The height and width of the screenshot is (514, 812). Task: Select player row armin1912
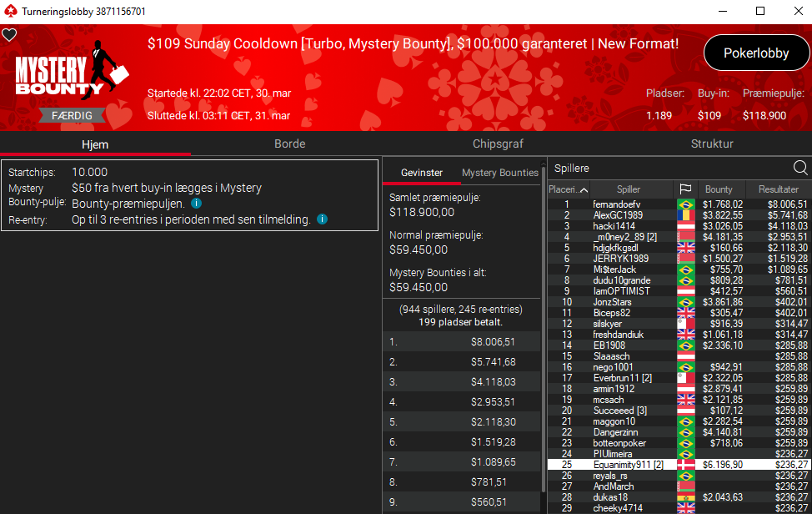pos(679,389)
